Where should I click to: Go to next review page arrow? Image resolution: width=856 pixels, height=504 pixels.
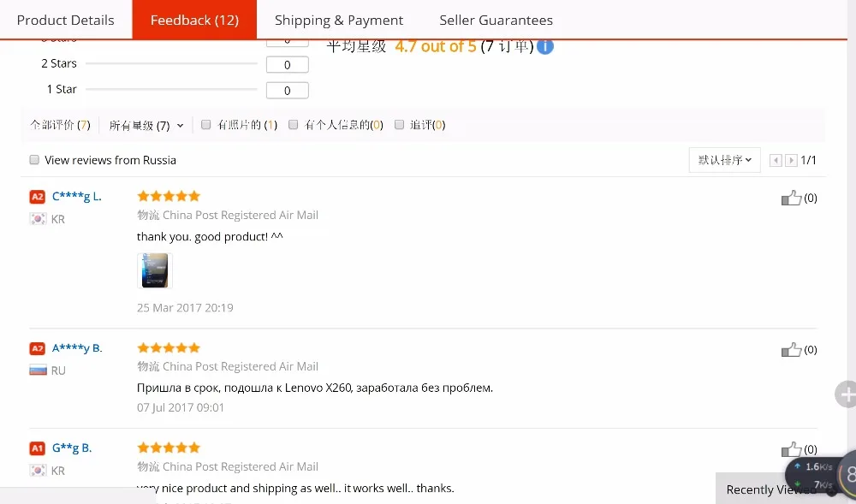pyautogui.click(x=790, y=160)
